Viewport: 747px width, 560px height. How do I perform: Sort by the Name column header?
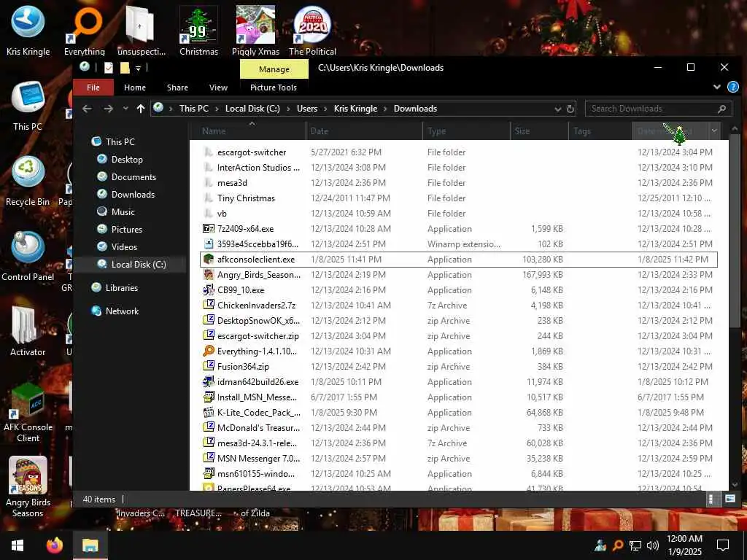(x=248, y=131)
